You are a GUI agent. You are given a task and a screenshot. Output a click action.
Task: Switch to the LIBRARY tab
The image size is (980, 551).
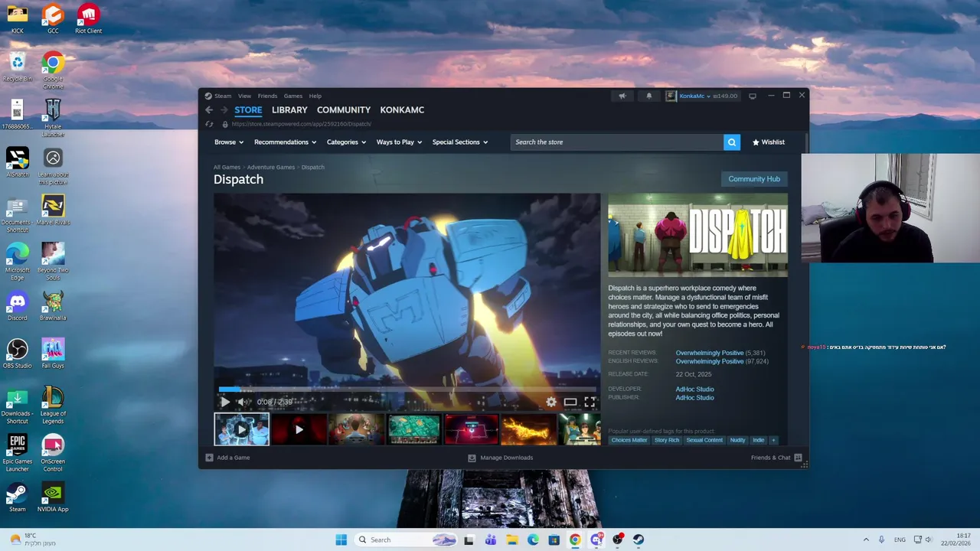(289, 110)
